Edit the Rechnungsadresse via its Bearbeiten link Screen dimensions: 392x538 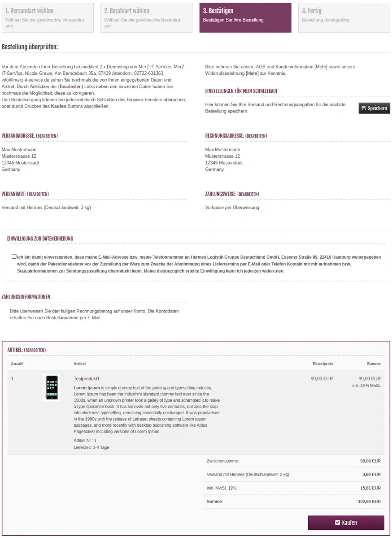click(x=256, y=136)
